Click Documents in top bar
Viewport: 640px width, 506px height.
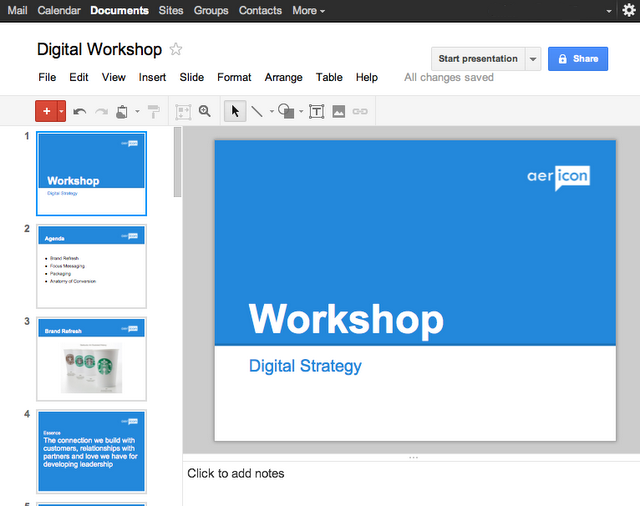pos(120,11)
